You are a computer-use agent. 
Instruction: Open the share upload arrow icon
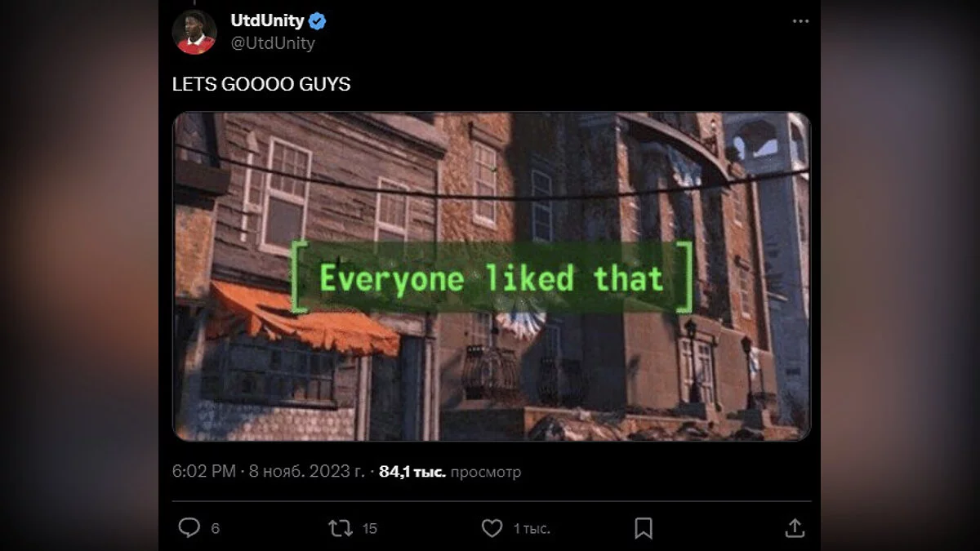pyautogui.click(x=795, y=528)
